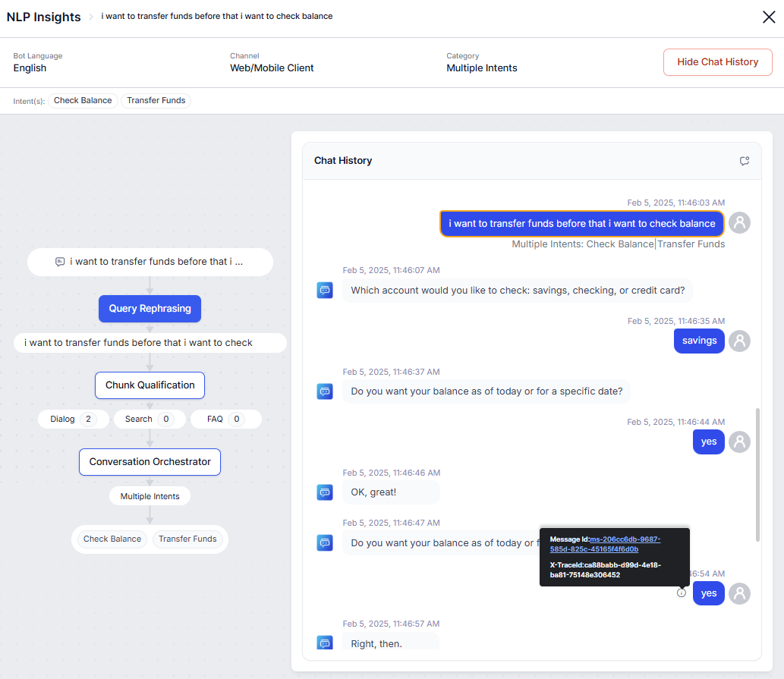Click the Check Balance intent tag in header

[x=83, y=100]
